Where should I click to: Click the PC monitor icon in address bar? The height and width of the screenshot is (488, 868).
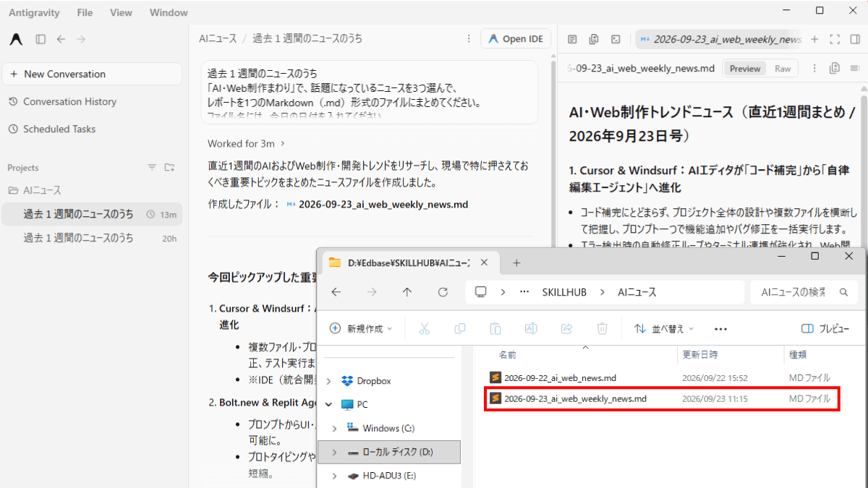[480, 292]
